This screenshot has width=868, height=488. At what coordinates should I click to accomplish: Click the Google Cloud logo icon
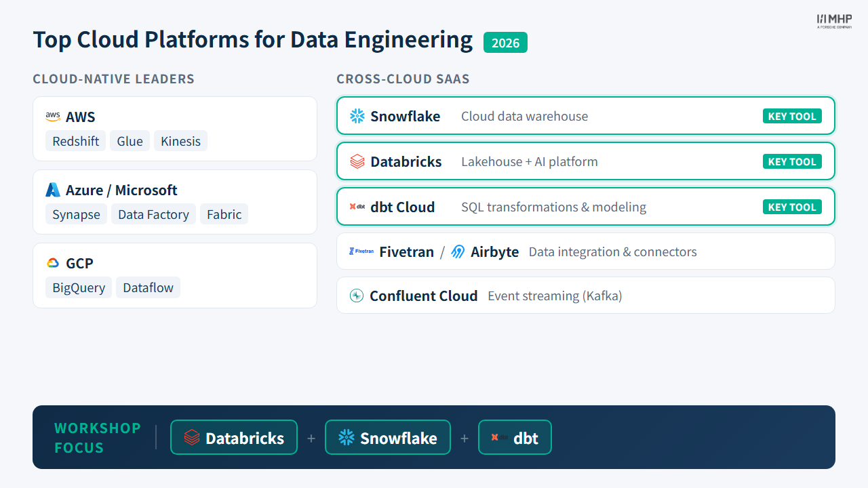coord(53,263)
